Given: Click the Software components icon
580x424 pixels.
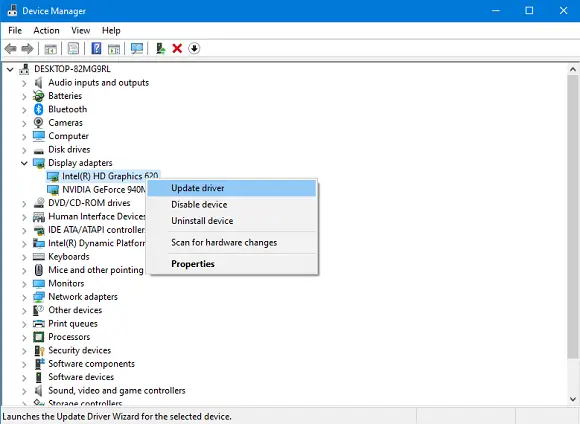Looking at the screenshot, I should (39, 364).
